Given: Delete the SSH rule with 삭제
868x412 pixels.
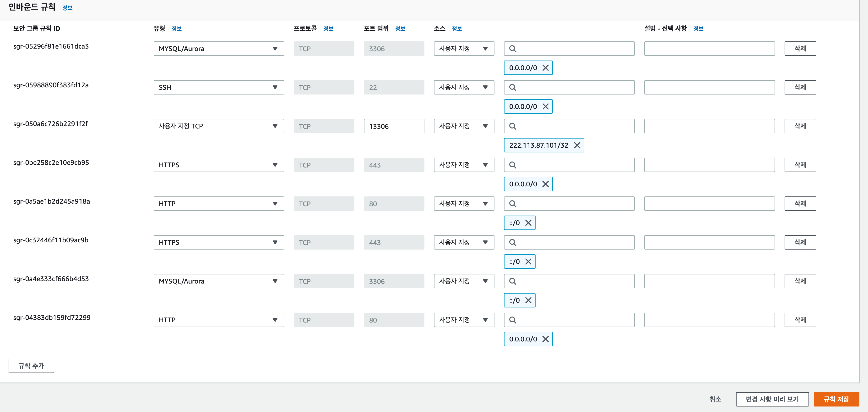Looking at the screenshot, I should pos(800,87).
